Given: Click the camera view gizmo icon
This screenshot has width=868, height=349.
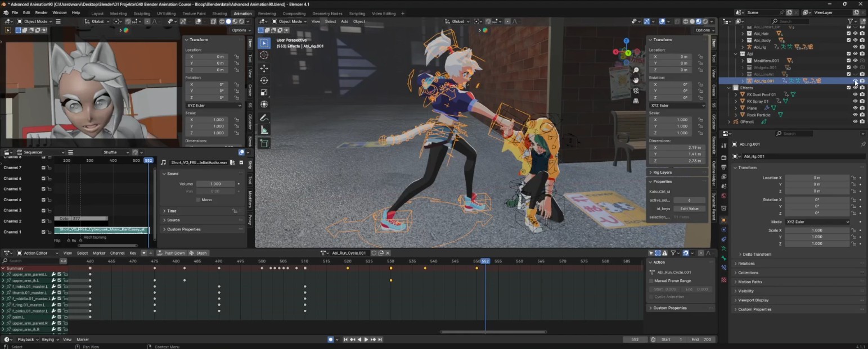Looking at the screenshot, I should point(636,90).
